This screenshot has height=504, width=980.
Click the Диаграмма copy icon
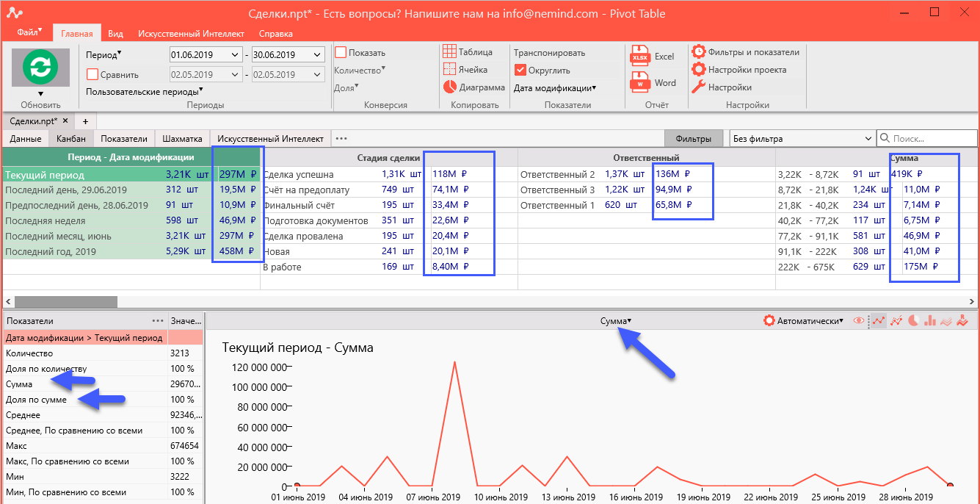449,87
